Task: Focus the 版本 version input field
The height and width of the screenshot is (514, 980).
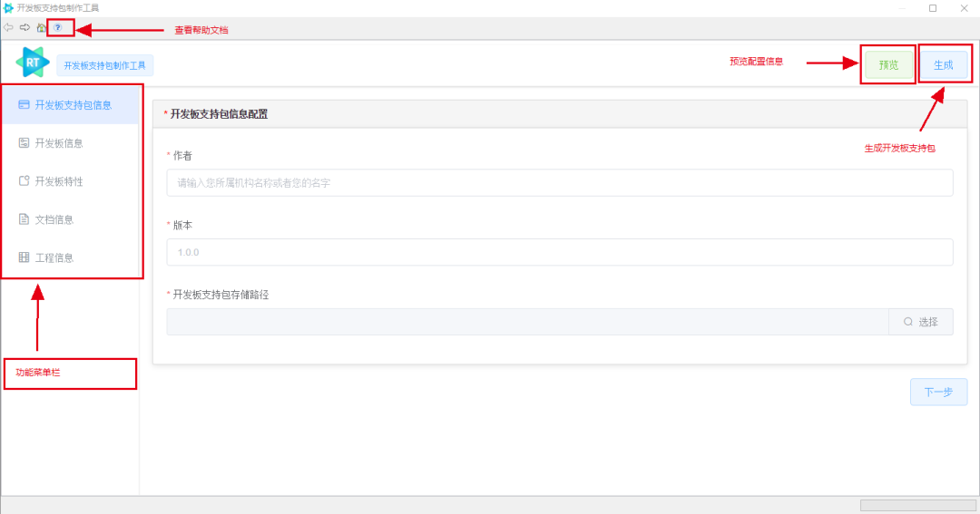Action: pos(559,252)
